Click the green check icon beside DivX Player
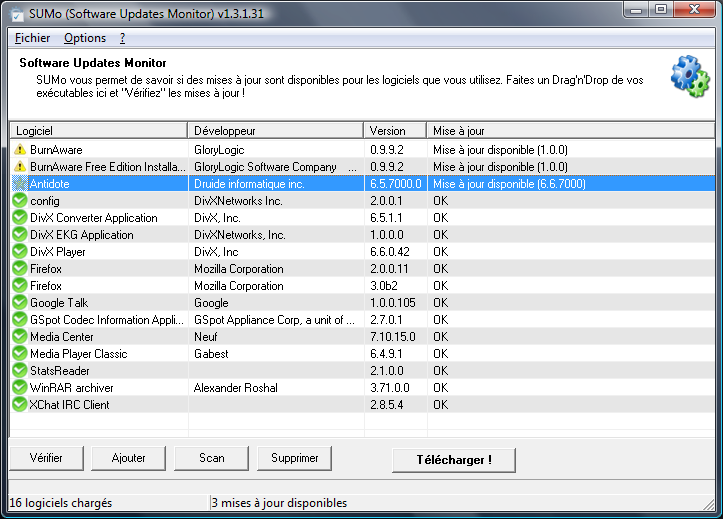Screen dimensions: 723x519 pos(20,252)
